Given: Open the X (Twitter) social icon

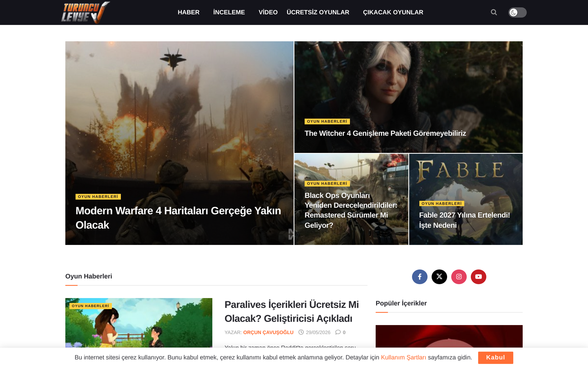Looking at the screenshot, I should click(439, 277).
